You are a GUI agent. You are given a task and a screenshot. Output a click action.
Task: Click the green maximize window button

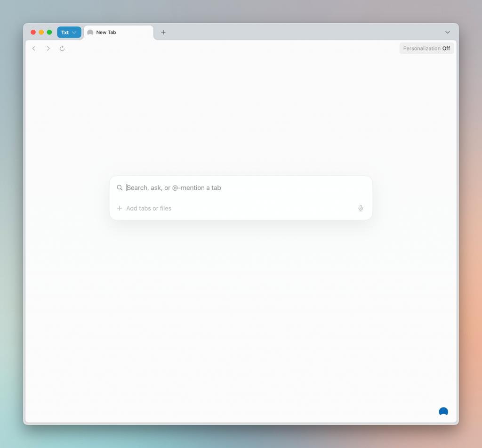click(49, 33)
